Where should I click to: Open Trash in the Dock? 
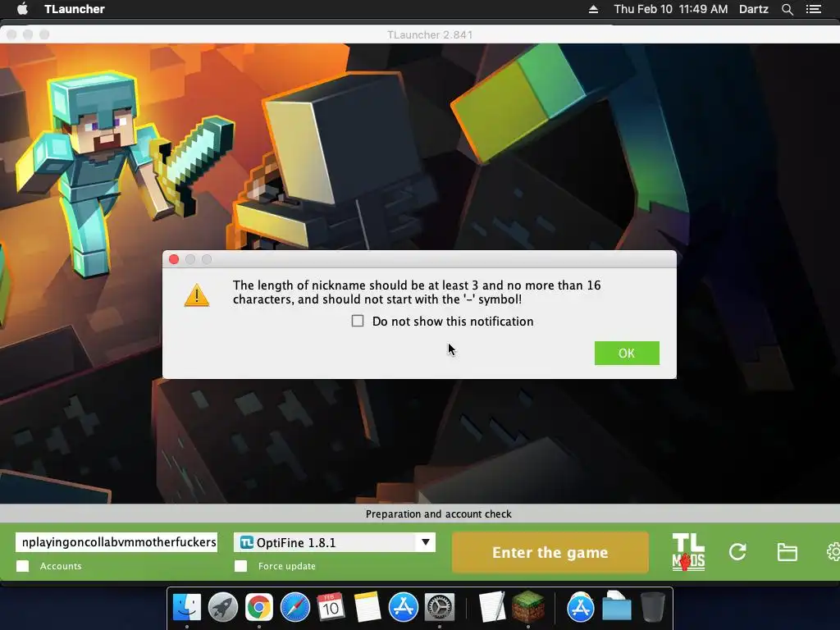(652, 608)
